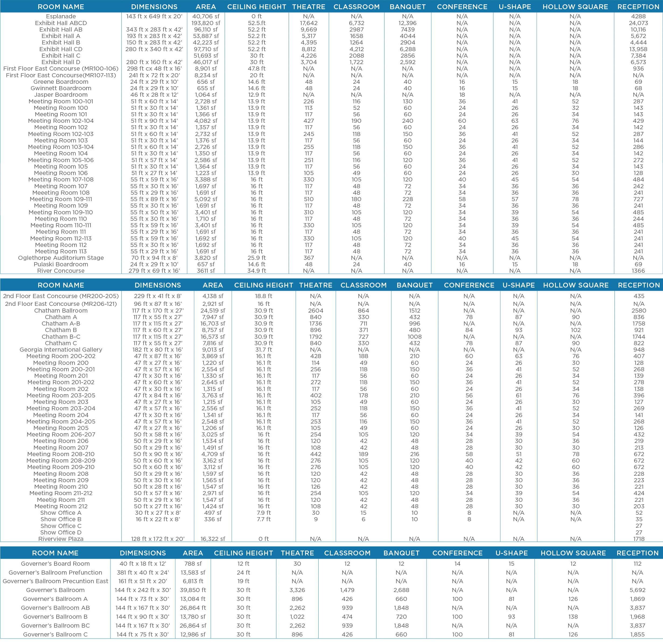Click dimensions 381 ft x 40 ft x 24'
Image resolution: width=663 pixels, height=644 pixels.
click(143, 573)
